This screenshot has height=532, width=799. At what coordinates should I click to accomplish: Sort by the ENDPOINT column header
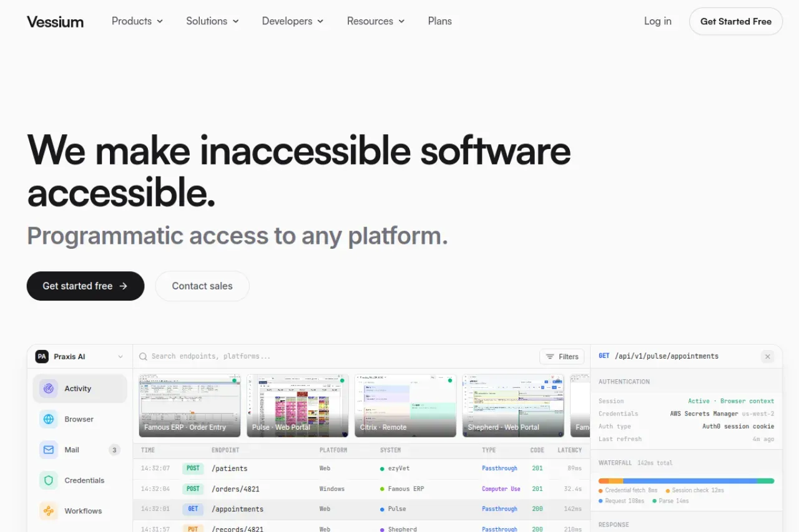(225, 450)
